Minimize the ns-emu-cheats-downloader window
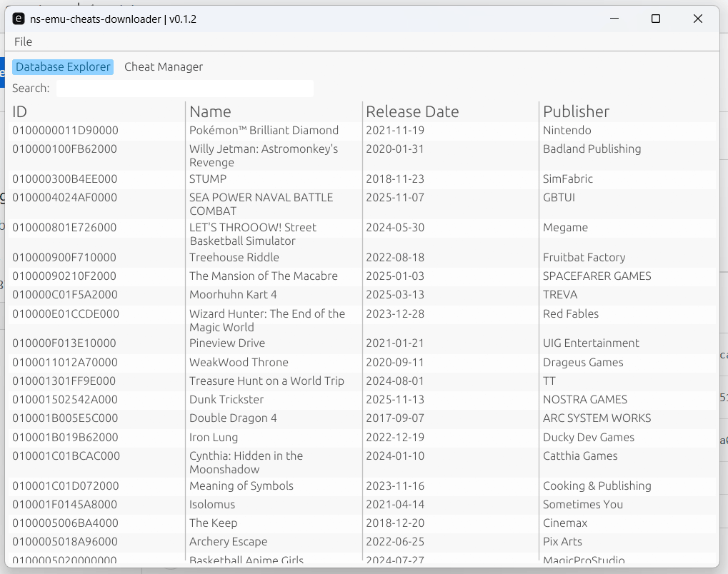Image resolution: width=728 pixels, height=574 pixels. pyautogui.click(x=614, y=19)
